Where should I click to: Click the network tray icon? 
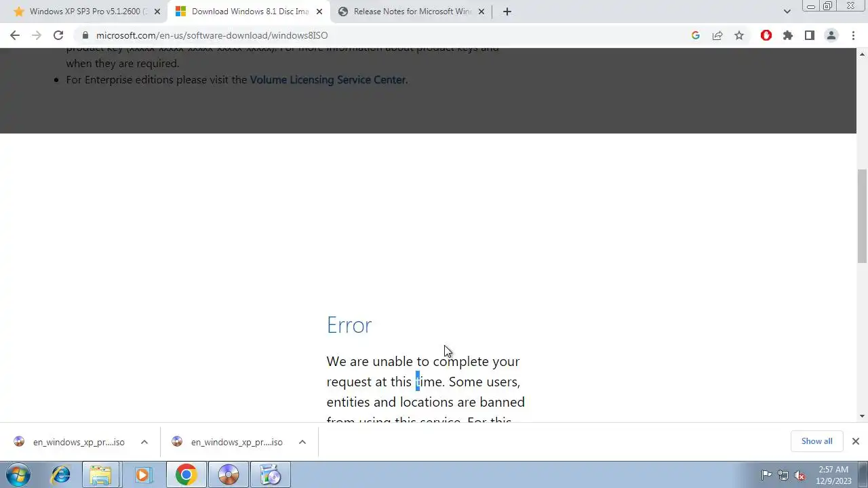(x=783, y=475)
